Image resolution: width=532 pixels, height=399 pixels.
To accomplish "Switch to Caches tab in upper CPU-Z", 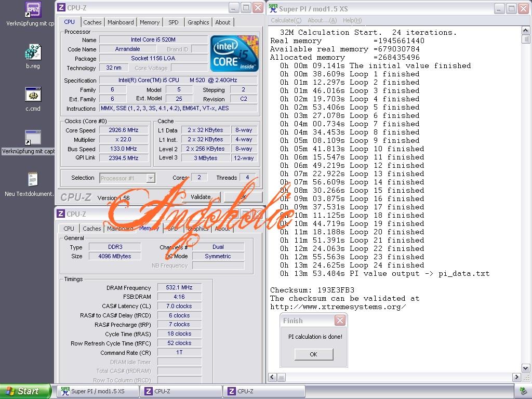I will pos(92,22).
